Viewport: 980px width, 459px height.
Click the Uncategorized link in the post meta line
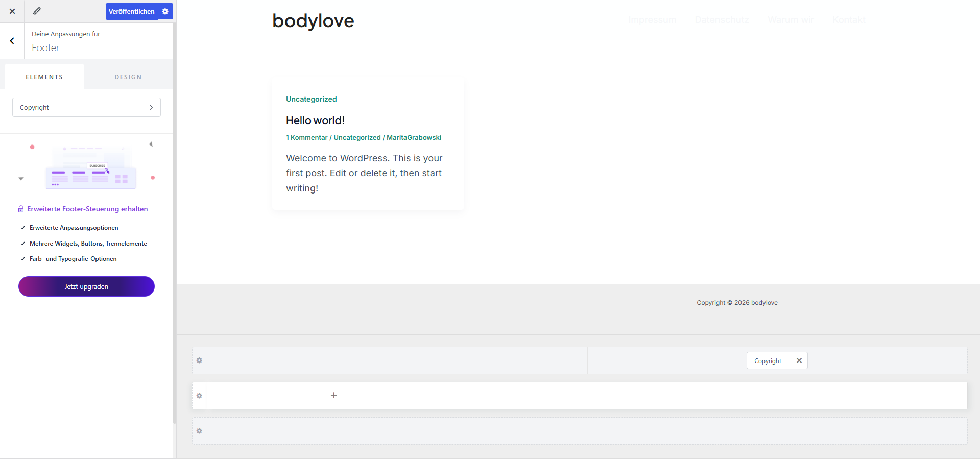(357, 138)
